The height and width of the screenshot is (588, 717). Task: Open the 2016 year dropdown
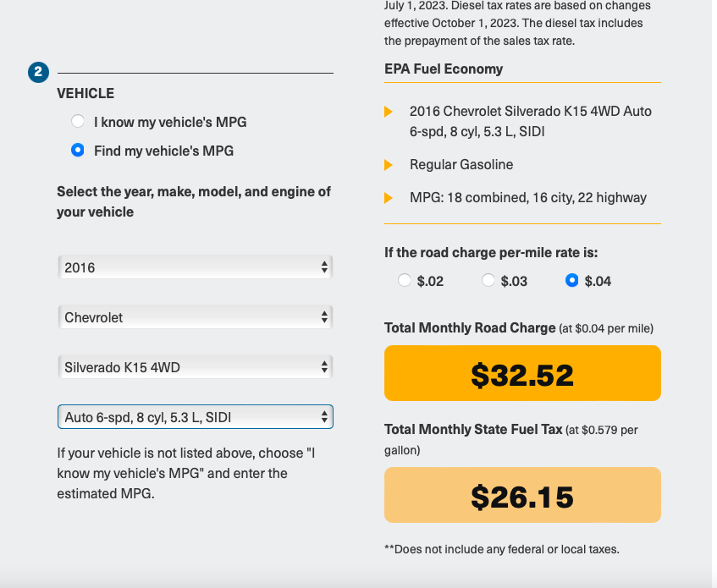pyautogui.click(x=196, y=267)
